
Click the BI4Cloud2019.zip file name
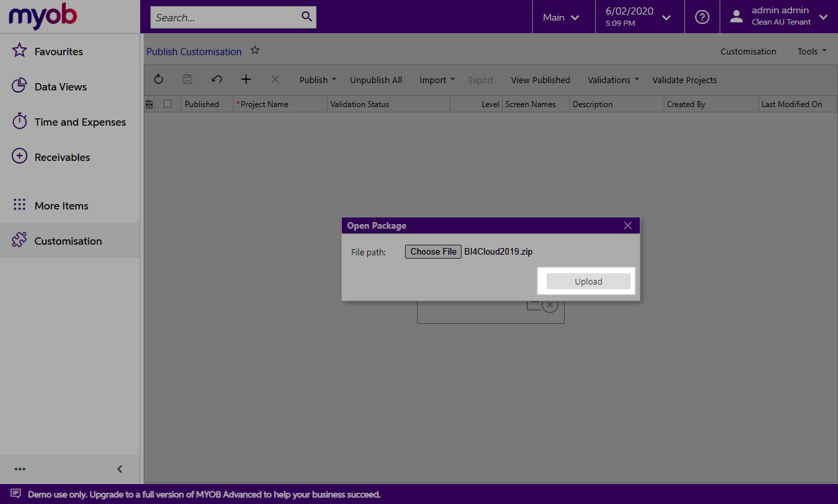498,251
